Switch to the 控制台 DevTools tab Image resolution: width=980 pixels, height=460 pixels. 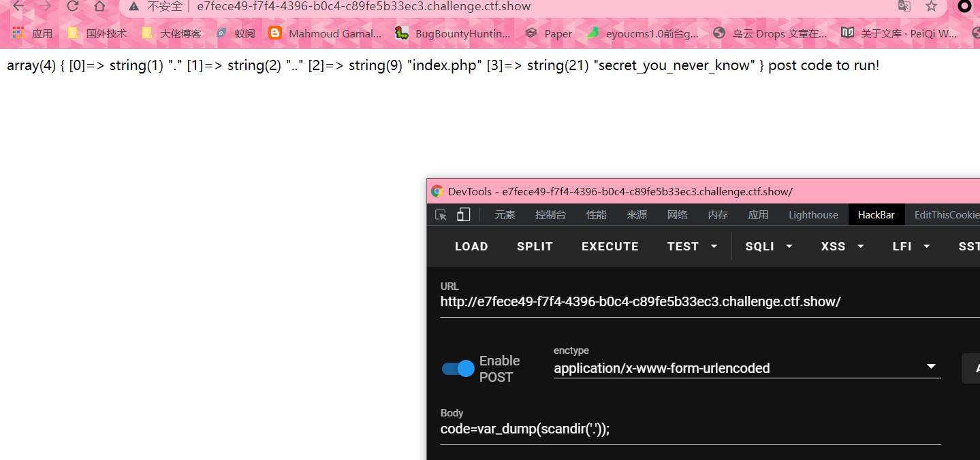(550, 215)
